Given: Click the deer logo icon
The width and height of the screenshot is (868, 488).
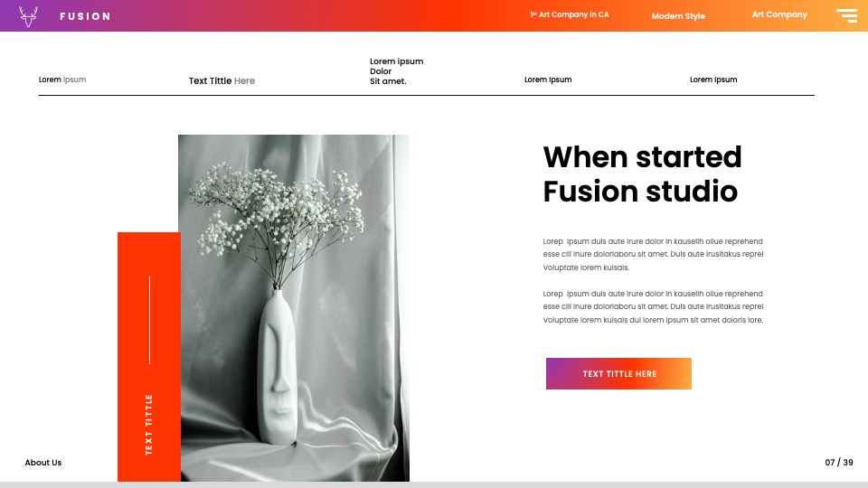Looking at the screenshot, I should (28, 16).
